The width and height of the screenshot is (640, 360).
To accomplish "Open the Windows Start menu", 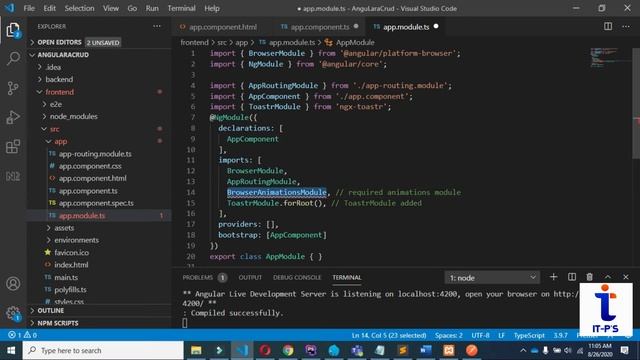I will click(x=11, y=350).
